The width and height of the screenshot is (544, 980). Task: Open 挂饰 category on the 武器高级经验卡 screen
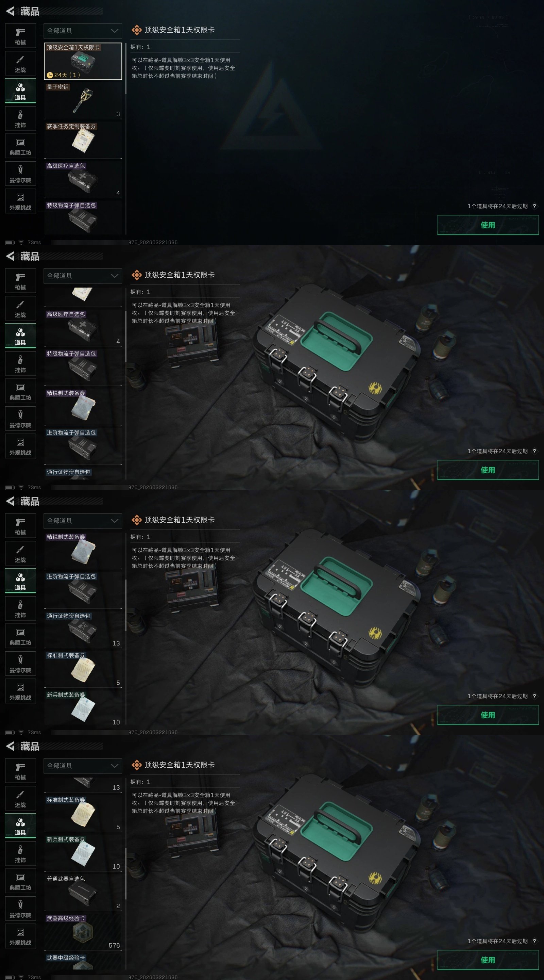(x=20, y=854)
